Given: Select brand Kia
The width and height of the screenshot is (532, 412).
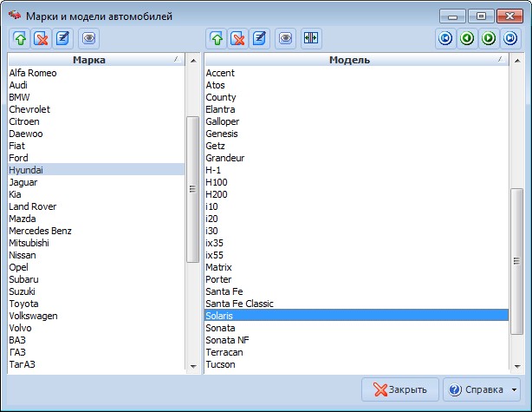Looking at the screenshot, I should 96,194.
